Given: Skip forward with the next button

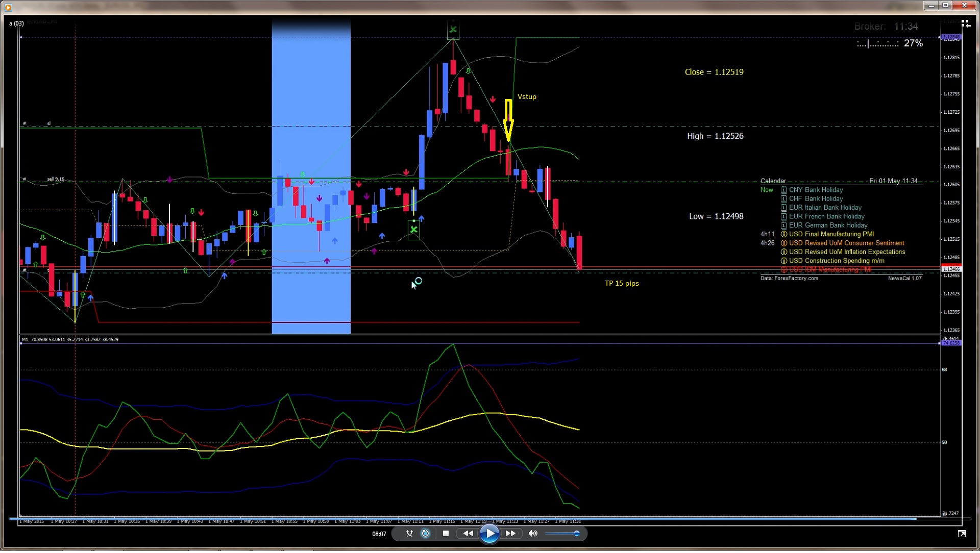Looking at the screenshot, I should click(510, 534).
